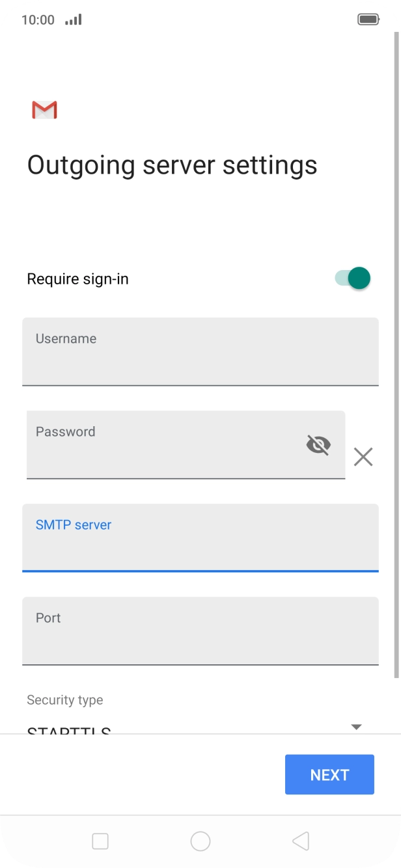Disable the Require sign-in switch
The image size is (401, 868).
[x=353, y=278]
